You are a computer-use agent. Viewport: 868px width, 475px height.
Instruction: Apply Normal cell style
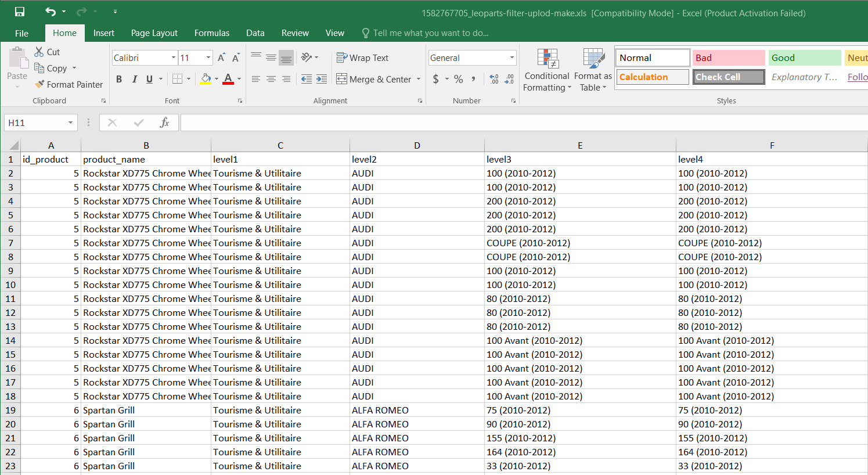(653, 57)
